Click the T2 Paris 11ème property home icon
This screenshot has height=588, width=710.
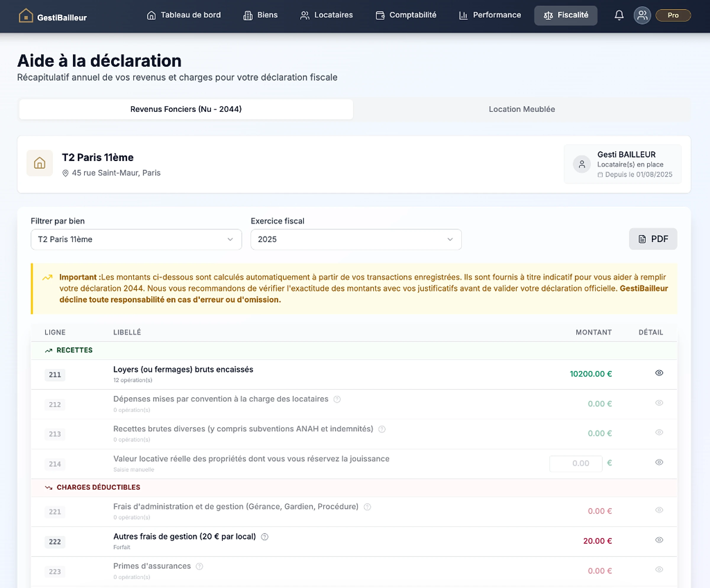40,163
